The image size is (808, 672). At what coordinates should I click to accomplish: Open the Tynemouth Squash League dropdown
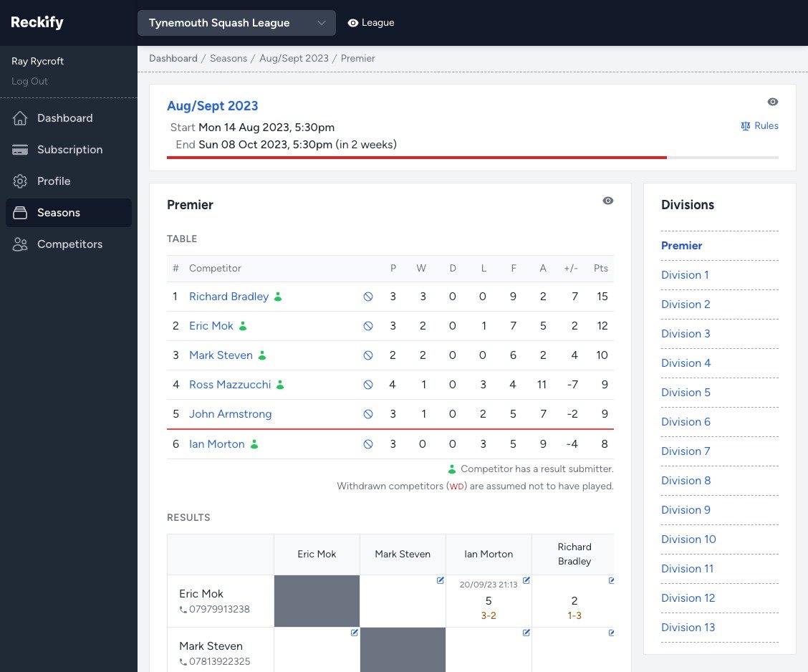coord(236,23)
